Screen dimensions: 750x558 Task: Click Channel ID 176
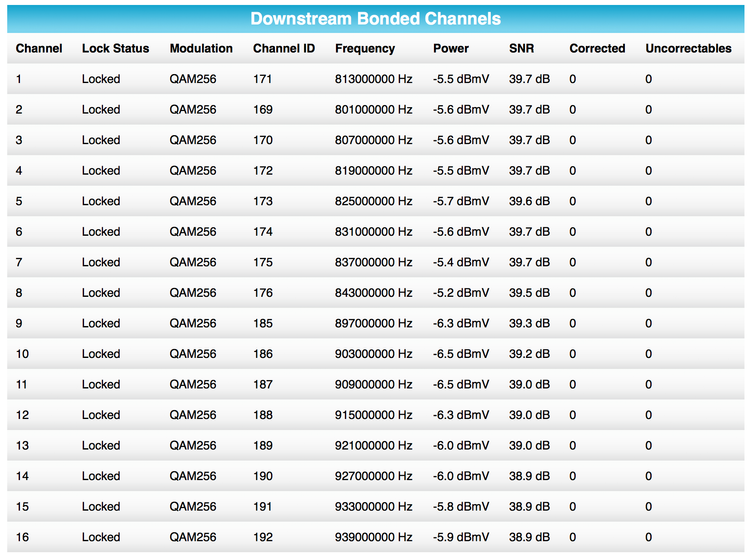(x=263, y=293)
